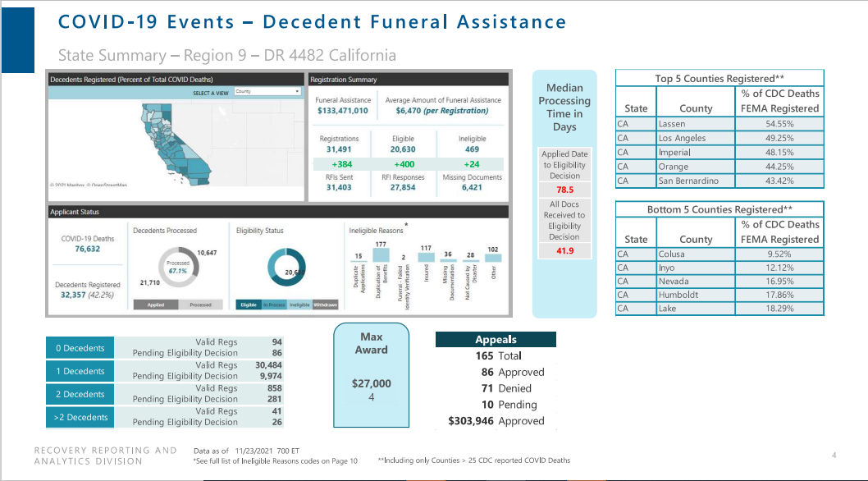Select the Processed legend item
Screen dimensions: 868x481
coord(200,305)
